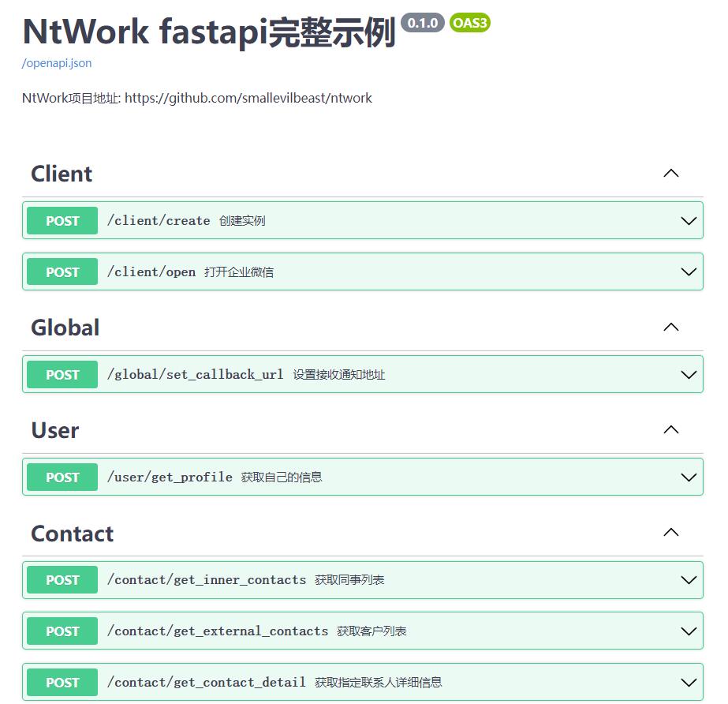This screenshot has width=728, height=704.
Task: Collapse the Contact section
Action: pyautogui.click(x=670, y=533)
